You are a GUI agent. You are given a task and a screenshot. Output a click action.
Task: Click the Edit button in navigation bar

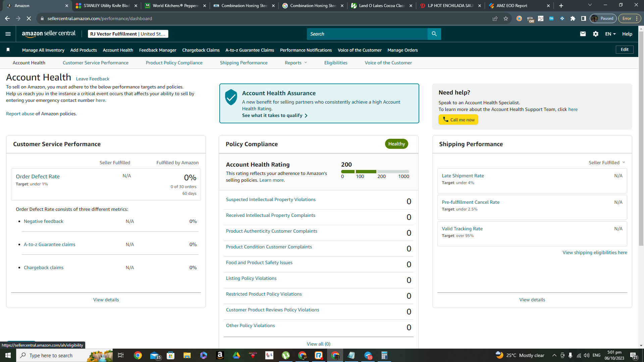(x=625, y=50)
